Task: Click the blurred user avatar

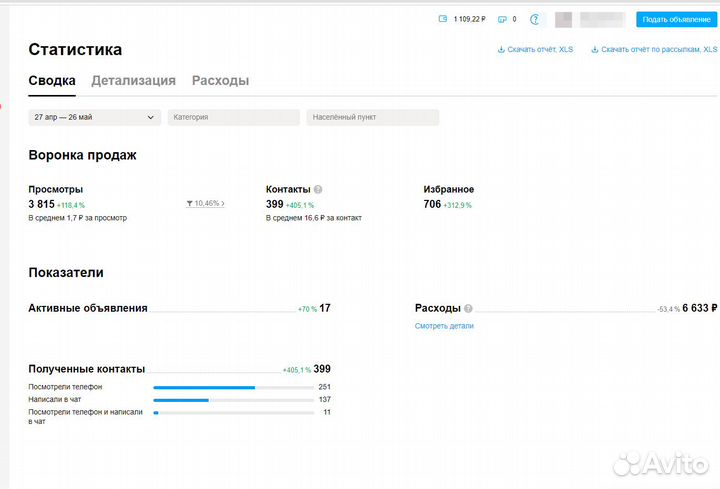Action: point(564,19)
